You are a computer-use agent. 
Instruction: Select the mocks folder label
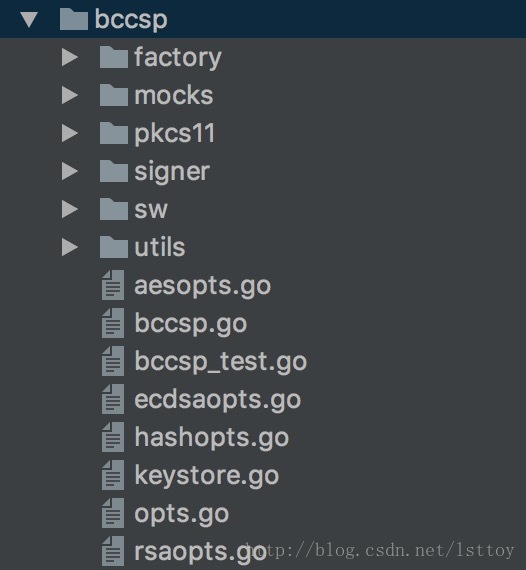point(174,96)
